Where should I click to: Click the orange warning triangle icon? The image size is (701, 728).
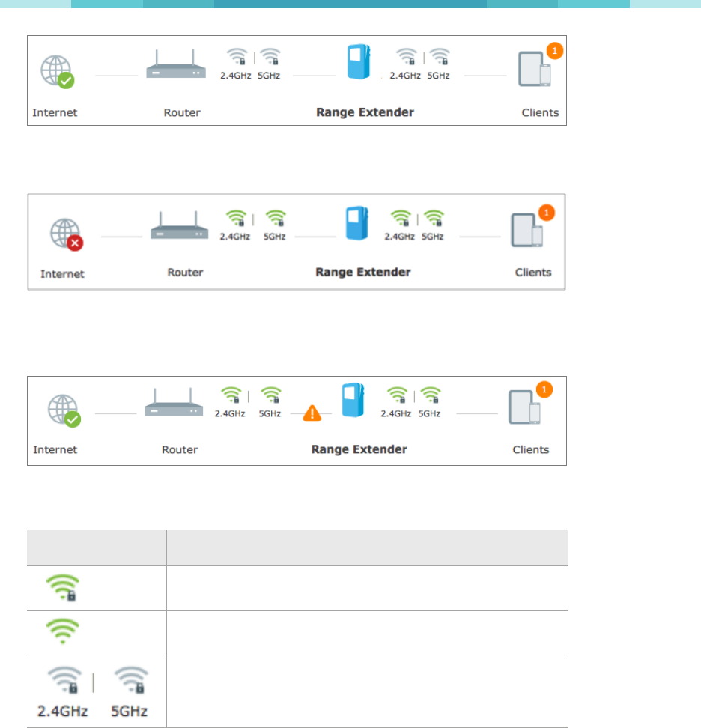(x=312, y=413)
